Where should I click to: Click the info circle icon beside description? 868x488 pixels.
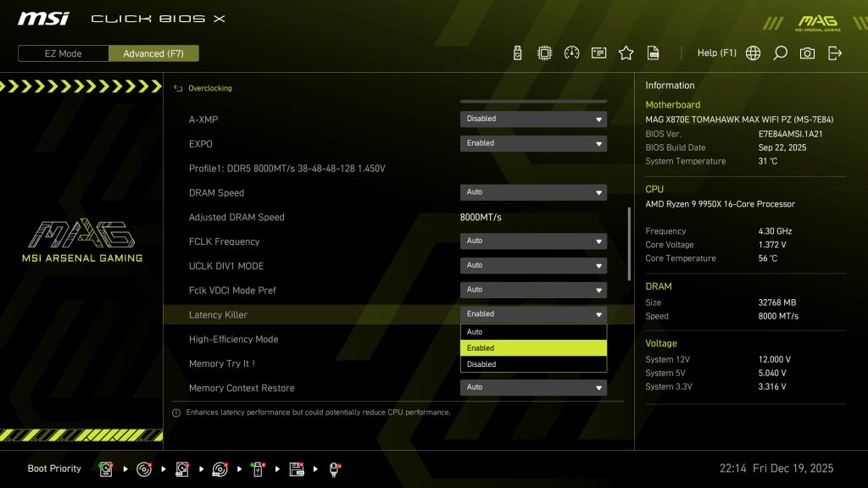176,413
